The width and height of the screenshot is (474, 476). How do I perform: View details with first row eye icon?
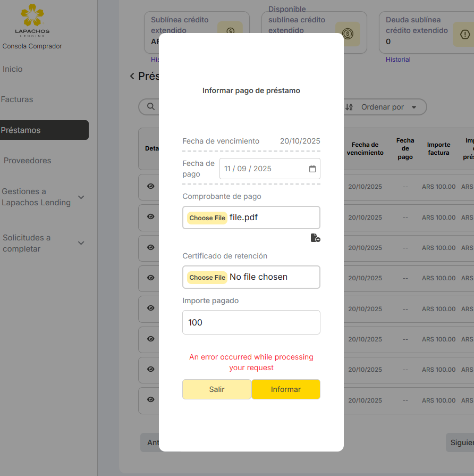[x=151, y=187]
